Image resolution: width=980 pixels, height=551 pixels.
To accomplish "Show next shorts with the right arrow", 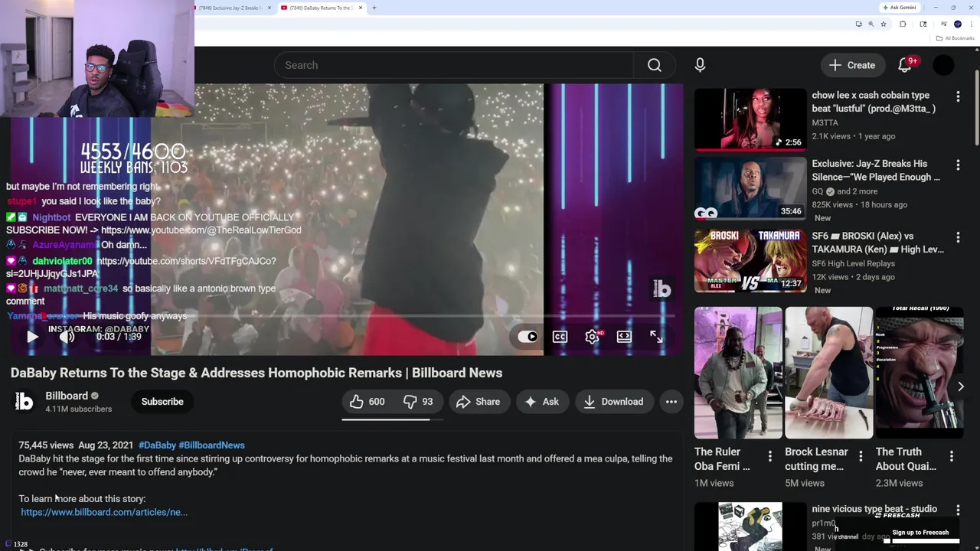I will pyautogui.click(x=960, y=386).
